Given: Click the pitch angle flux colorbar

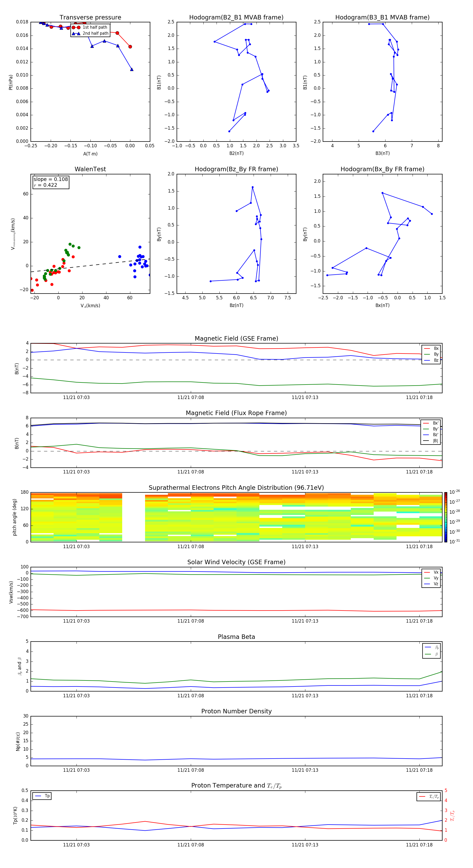Looking at the screenshot, I should coord(446,517).
